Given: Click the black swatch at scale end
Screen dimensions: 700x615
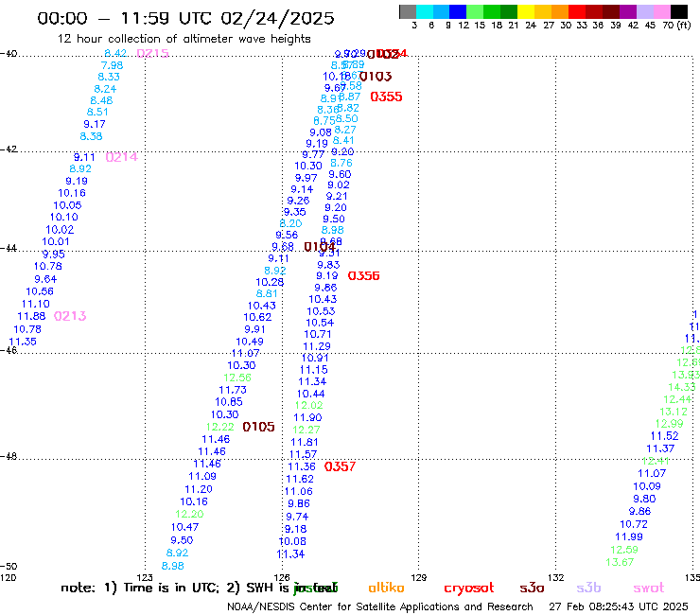Looking at the screenshot, I should pos(679,11).
